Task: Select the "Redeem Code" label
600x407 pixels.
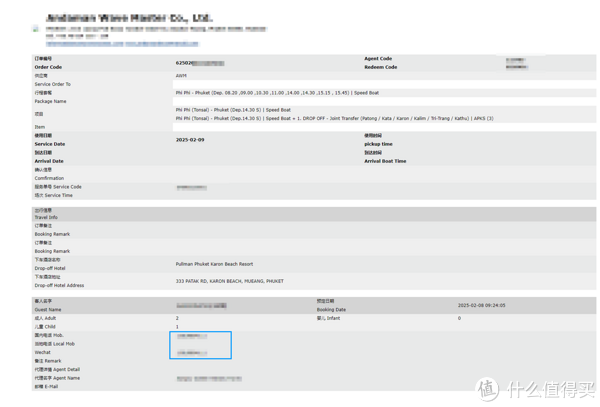Action: [381, 67]
